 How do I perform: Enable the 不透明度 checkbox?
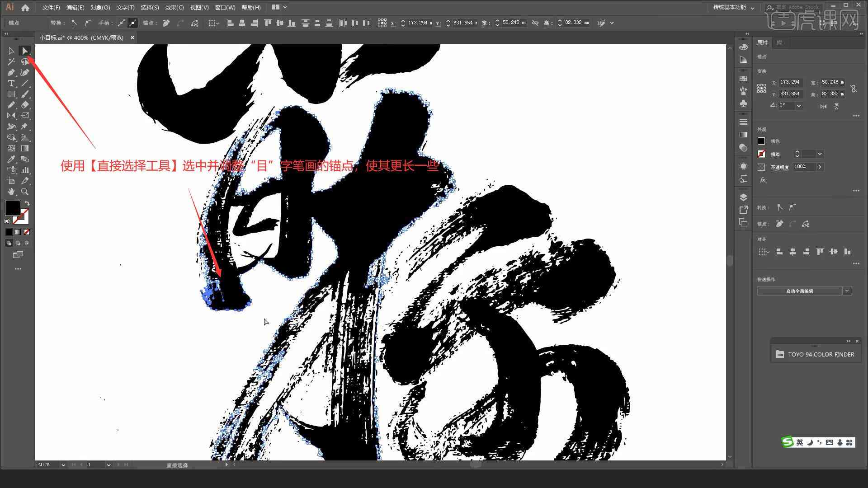coord(761,167)
